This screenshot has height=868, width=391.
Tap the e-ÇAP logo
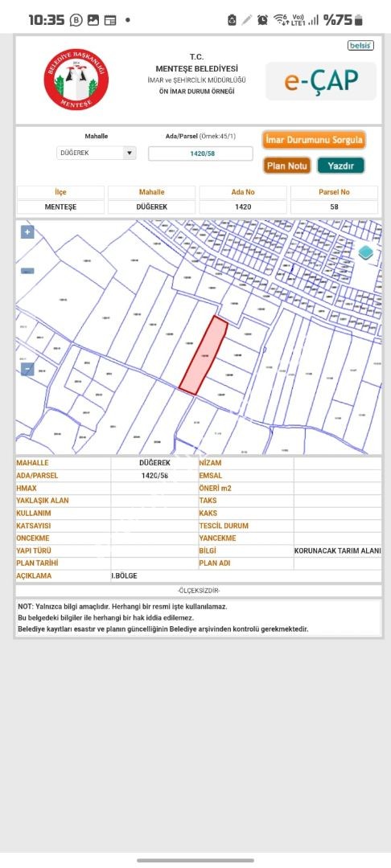click(321, 81)
